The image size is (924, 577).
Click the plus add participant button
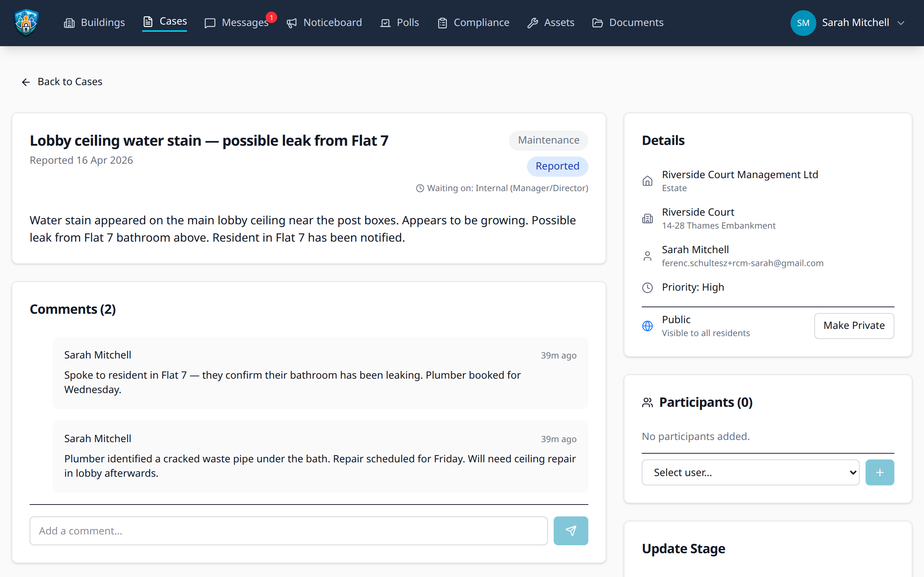[x=879, y=472]
